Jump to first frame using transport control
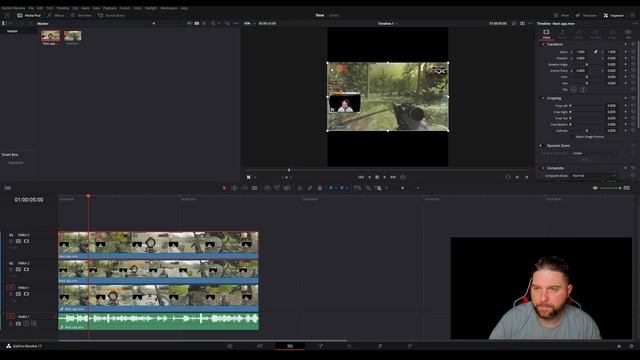The width and height of the screenshot is (640, 360). (361, 177)
